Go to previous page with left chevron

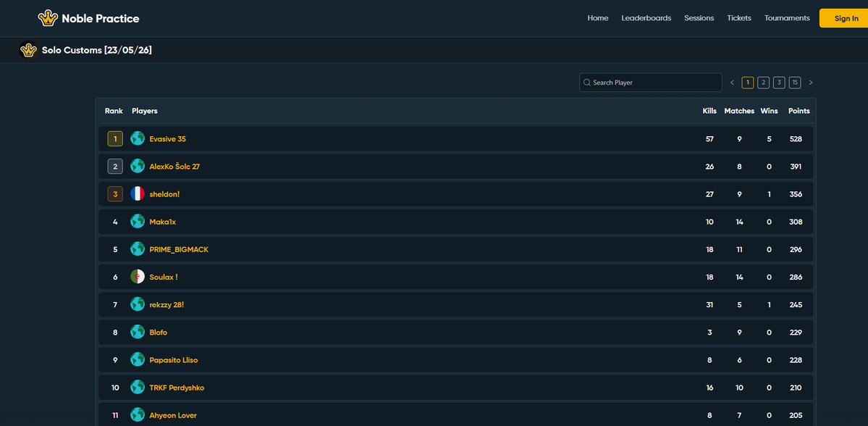click(733, 83)
